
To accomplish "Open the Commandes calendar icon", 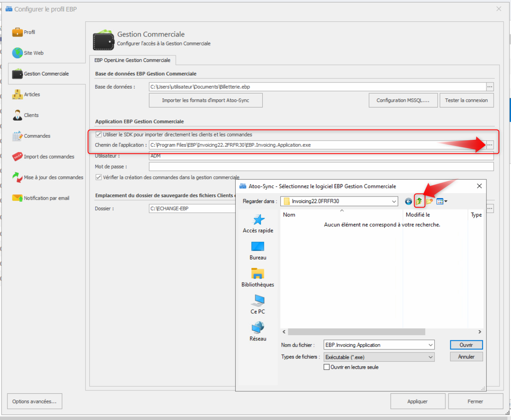I will (x=17, y=136).
